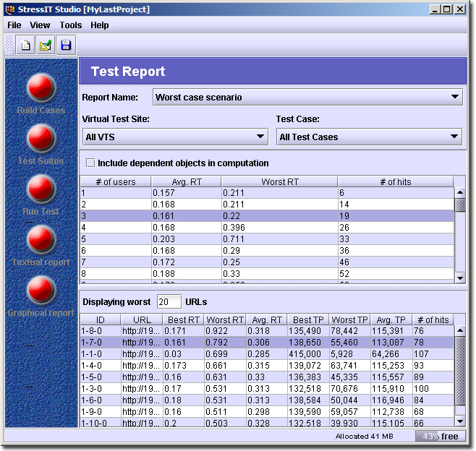This screenshot has width=476, height=451.
Task: Click down arrow of users table scrollbar
Action: (x=460, y=278)
